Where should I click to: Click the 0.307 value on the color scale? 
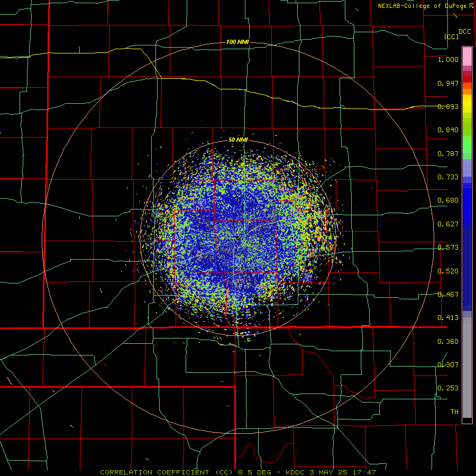click(x=448, y=365)
